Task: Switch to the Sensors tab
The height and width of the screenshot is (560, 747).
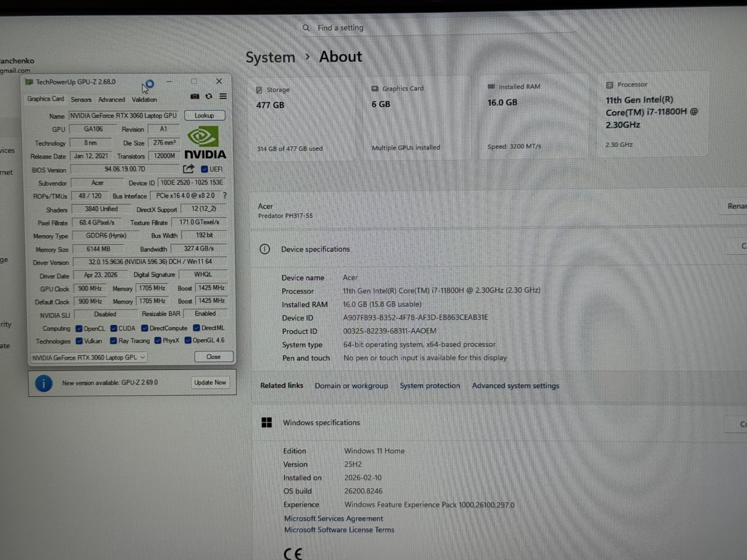Action: pos(81,99)
